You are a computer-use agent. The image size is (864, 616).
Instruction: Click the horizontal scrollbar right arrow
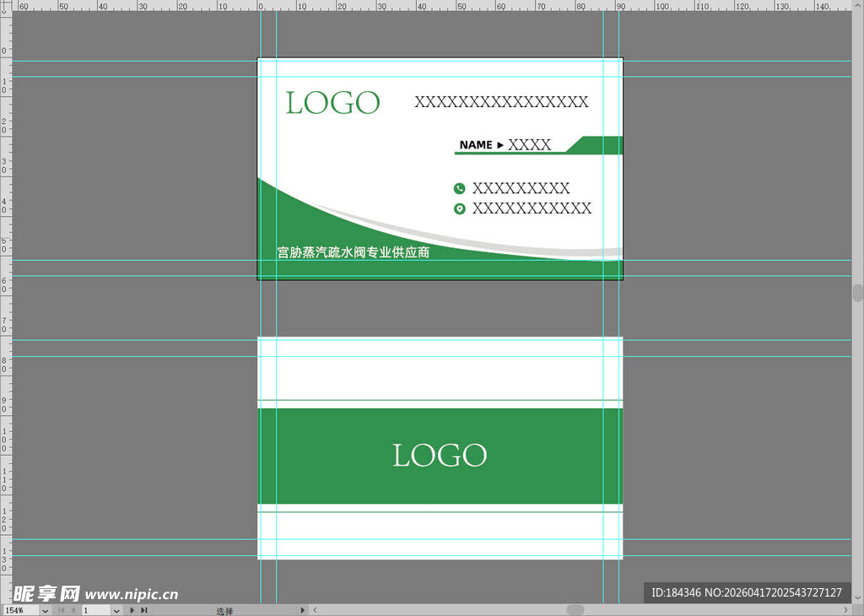point(846,610)
